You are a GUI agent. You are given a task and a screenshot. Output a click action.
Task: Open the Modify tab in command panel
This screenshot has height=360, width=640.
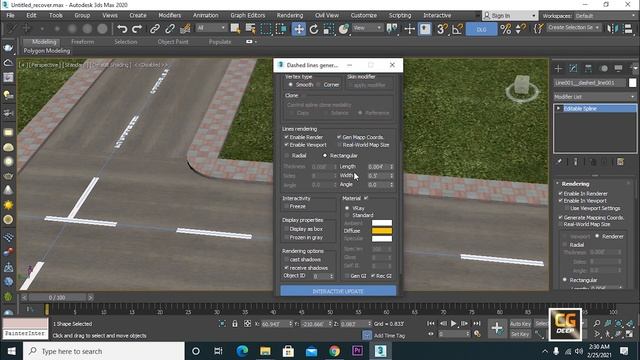573,69
